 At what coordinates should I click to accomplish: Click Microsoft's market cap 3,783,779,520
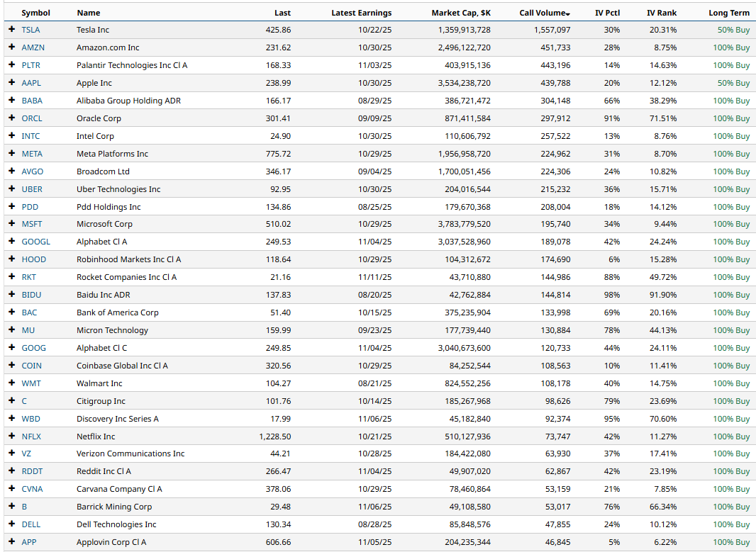465,224
